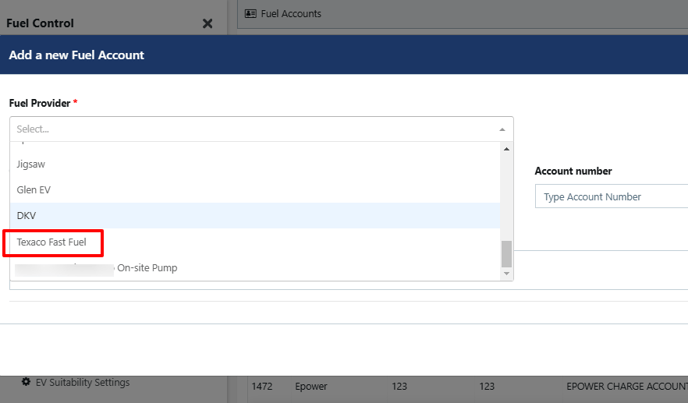Focus the Account Number input field
The width and height of the screenshot is (688, 403).
coord(612,196)
